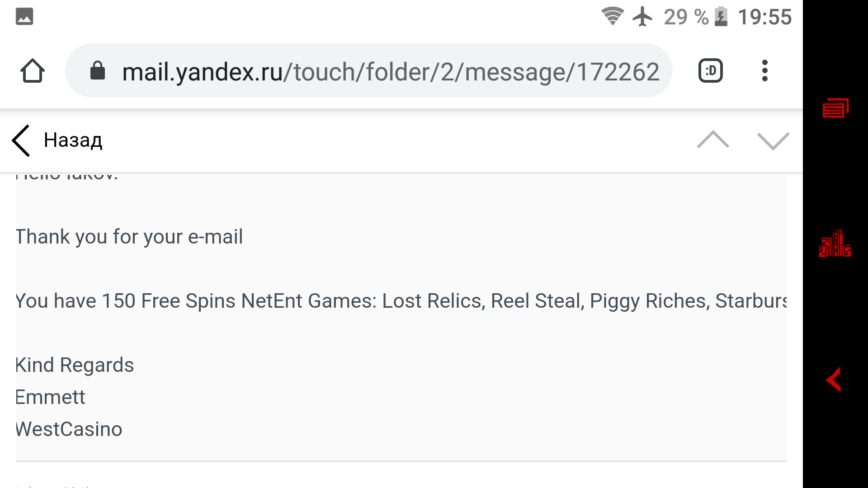Tap the red recent apps icon
868x488 pixels.
click(835, 108)
